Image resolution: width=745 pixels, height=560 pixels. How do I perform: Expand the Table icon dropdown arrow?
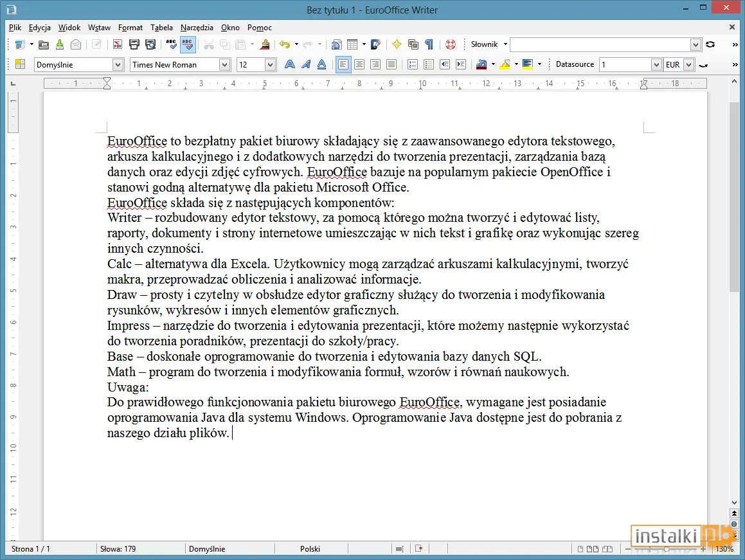coord(364,44)
